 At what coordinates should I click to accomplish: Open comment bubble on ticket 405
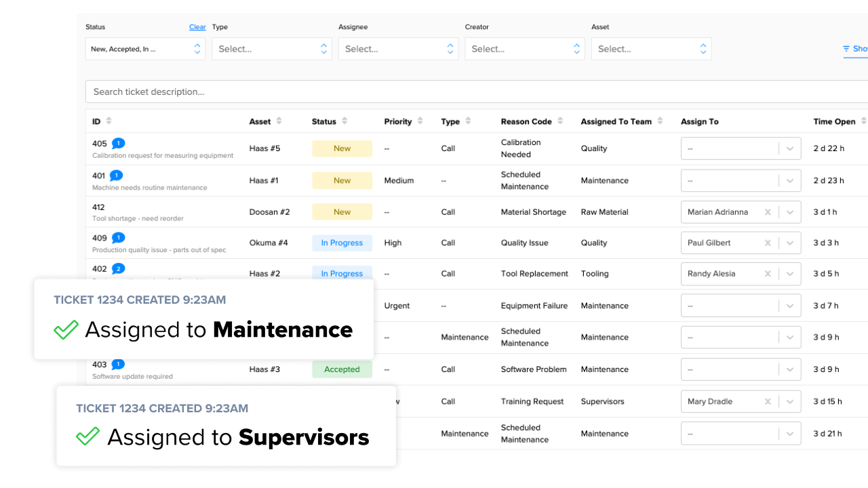pos(118,144)
